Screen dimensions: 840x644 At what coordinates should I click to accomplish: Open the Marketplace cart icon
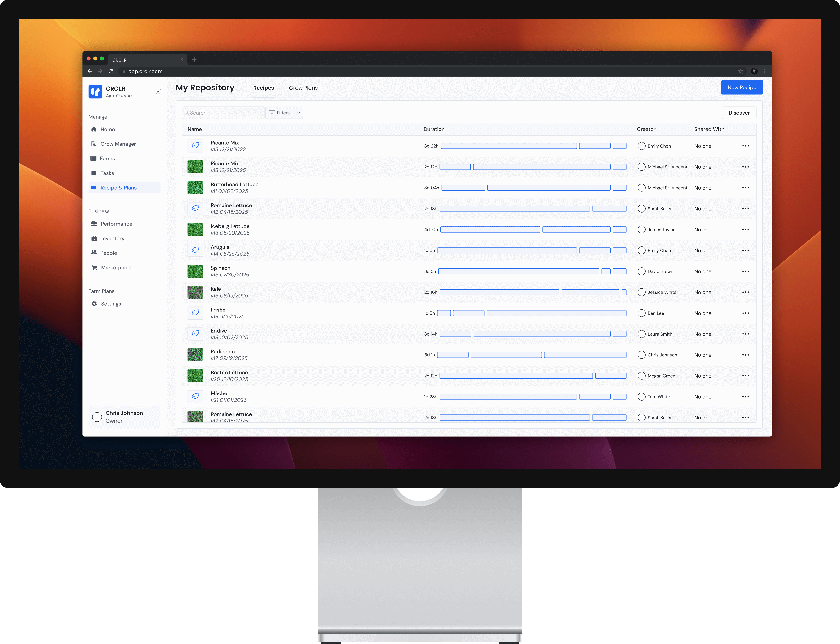[94, 268]
